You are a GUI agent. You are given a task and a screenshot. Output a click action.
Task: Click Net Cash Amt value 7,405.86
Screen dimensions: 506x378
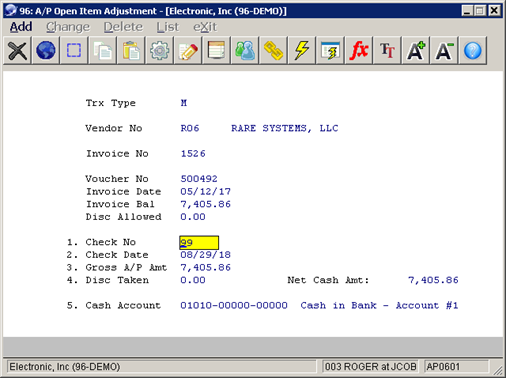(x=433, y=280)
